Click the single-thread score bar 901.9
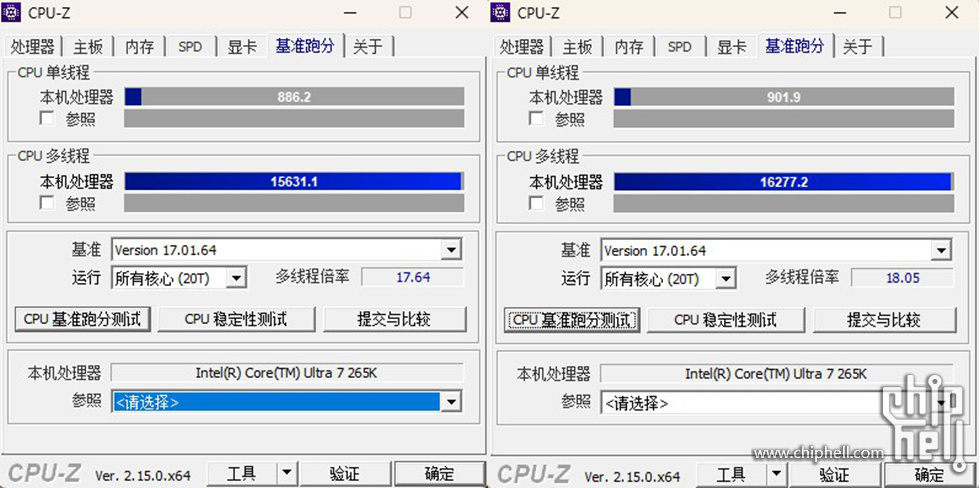Image resolution: width=980 pixels, height=488 pixels. point(784,97)
